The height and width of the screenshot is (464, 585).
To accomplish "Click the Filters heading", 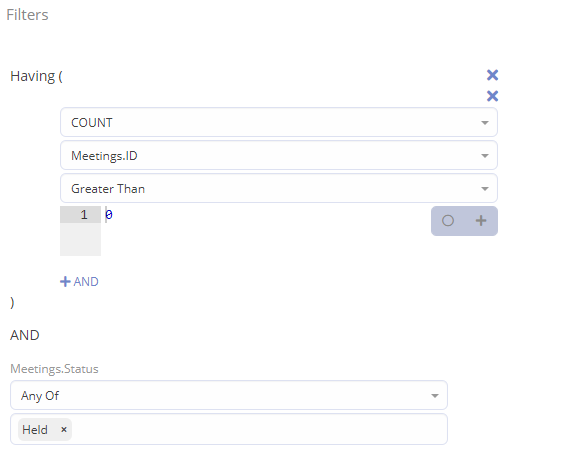I will pos(27,15).
